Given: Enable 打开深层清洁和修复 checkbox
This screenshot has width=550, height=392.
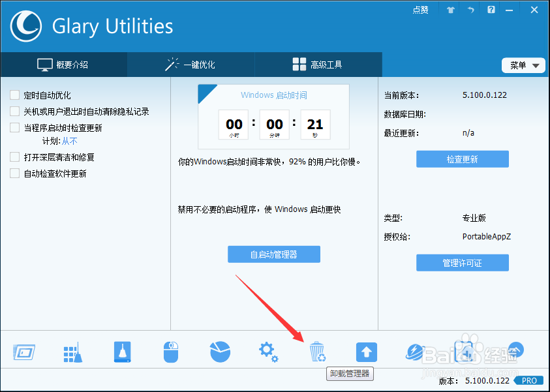Looking at the screenshot, I should (x=15, y=157).
